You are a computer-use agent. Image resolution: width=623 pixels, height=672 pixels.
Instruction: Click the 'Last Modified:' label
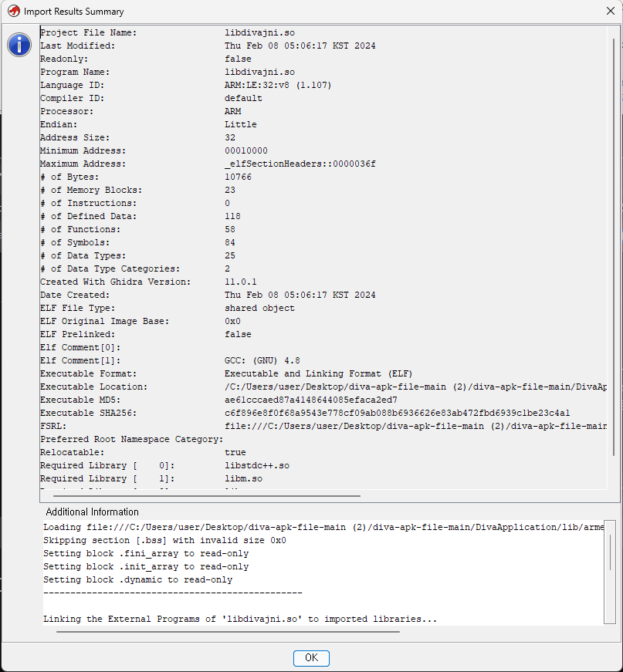(x=78, y=46)
